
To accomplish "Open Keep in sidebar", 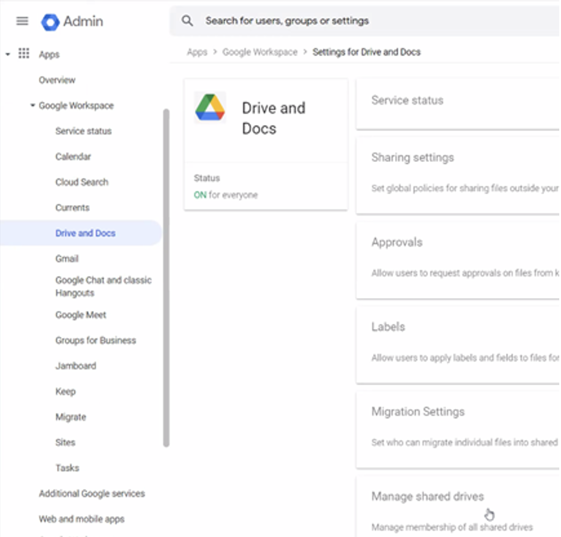I will coord(65,391).
